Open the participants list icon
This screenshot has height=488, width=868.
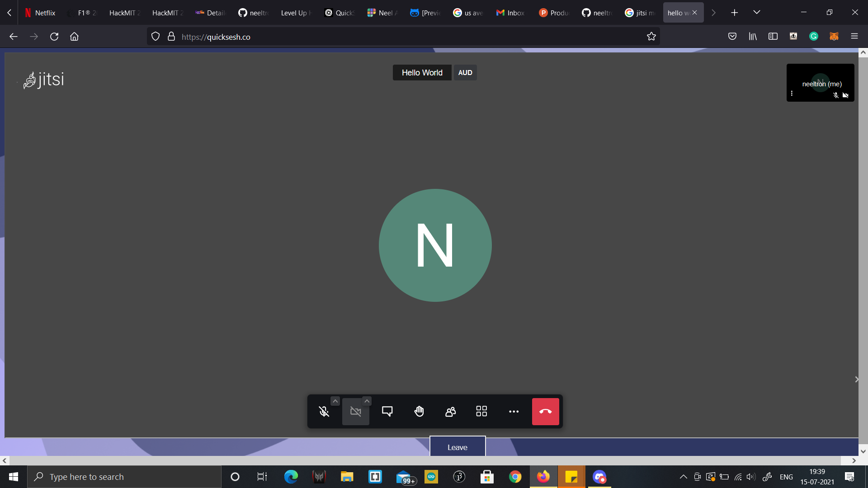coord(450,412)
